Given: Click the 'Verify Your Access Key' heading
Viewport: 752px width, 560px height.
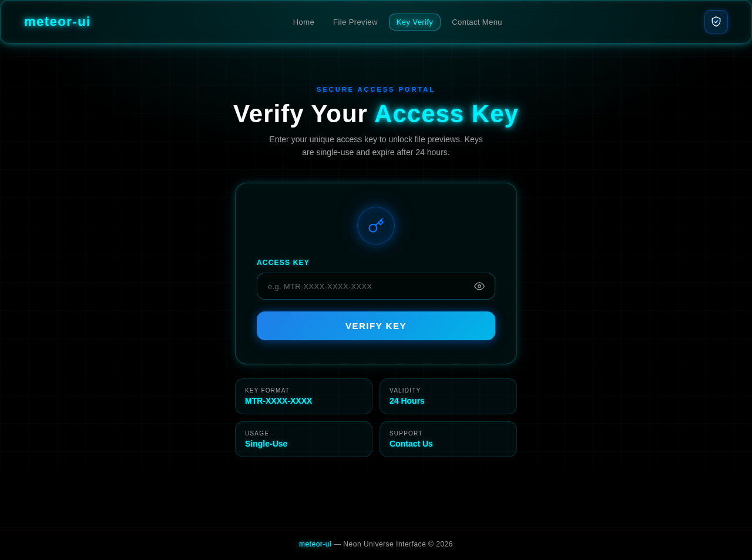Looking at the screenshot, I should pyautogui.click(x=376, y=114).
